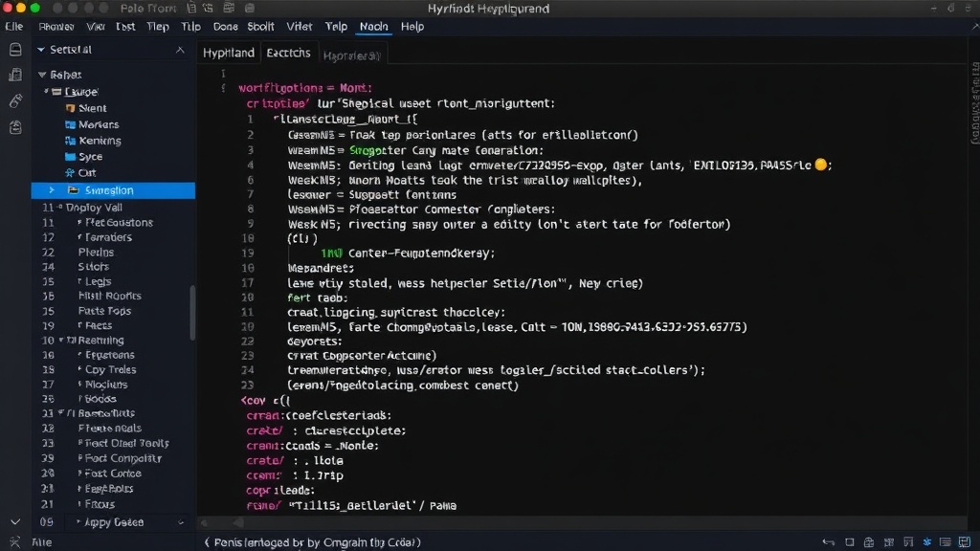This screenshot has height=551, width=980.
Task: Open the Naoin menu item
Action: click(374, 26)
